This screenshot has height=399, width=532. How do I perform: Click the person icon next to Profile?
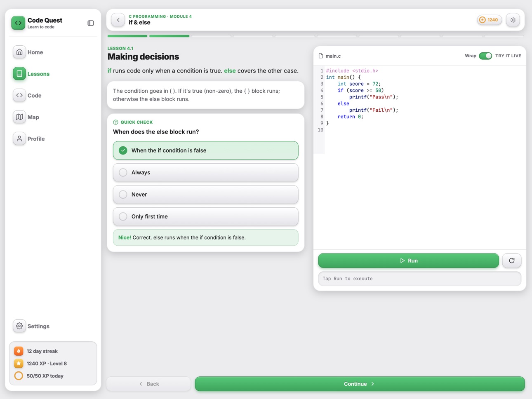click(19, 139)
